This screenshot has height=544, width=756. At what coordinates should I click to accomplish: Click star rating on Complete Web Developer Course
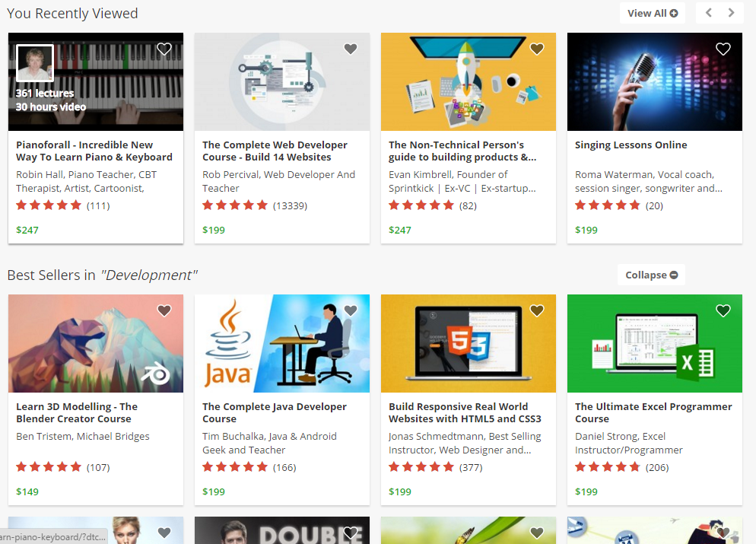pyautogui.click(x=235, y=205)
